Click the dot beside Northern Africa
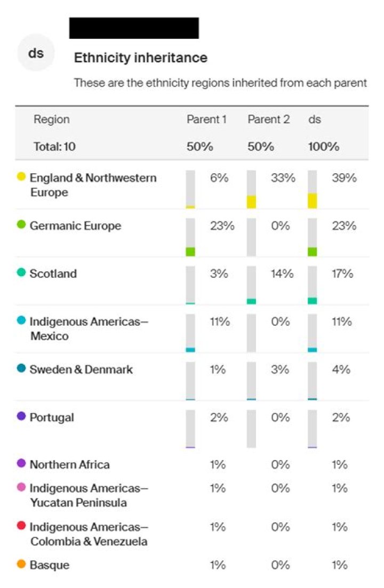 (x=21, y=464)
